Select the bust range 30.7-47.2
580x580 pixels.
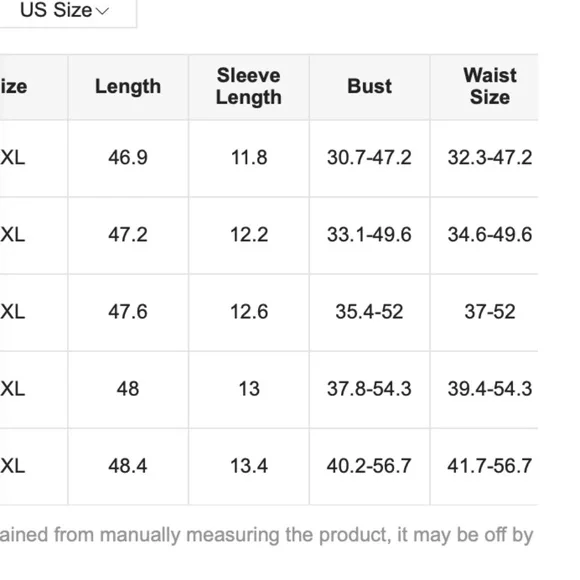[369, 157]
